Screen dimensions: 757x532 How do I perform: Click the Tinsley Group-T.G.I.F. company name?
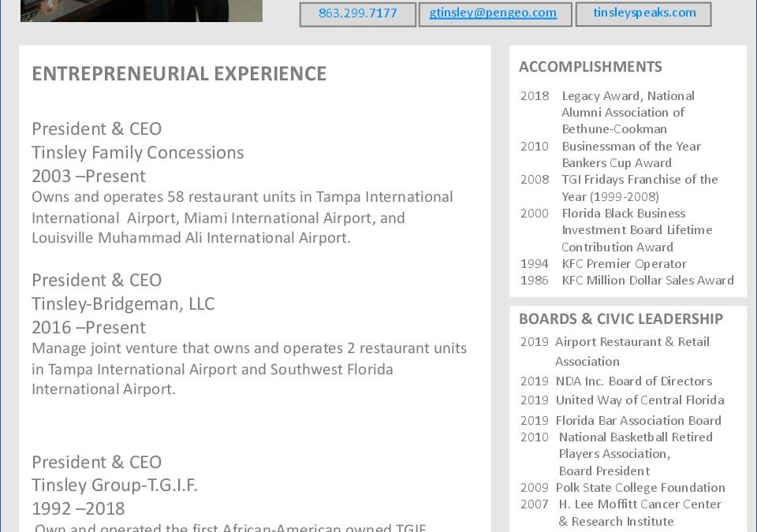(114, 485)
